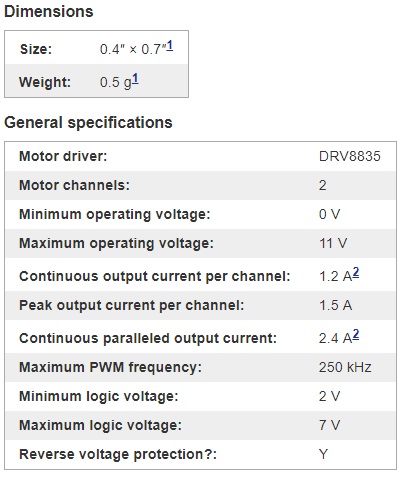403x479 pixels.
Task: Click the Reverse voltage protection Y value
Action: (x=323, y=454)
